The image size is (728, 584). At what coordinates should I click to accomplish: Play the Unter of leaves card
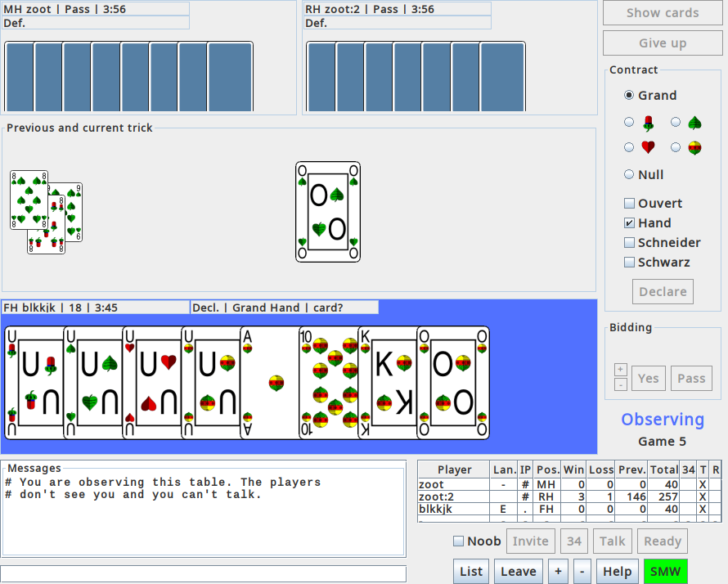[93, 383]
